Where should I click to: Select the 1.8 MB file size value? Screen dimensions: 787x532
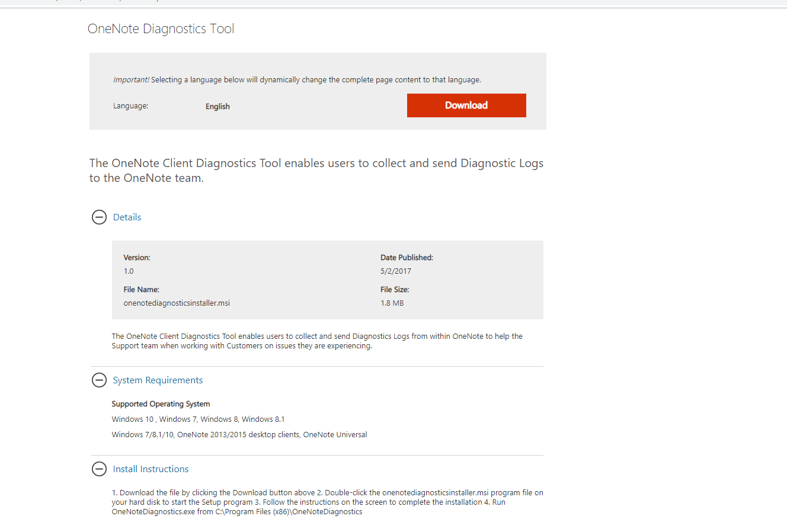[x=392, y=303]
